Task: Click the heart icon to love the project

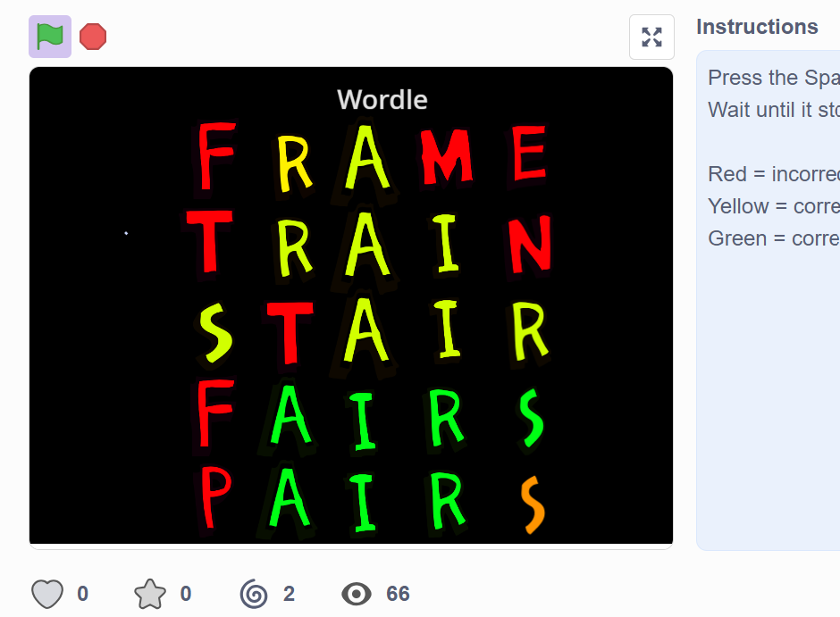Action: 46,593
